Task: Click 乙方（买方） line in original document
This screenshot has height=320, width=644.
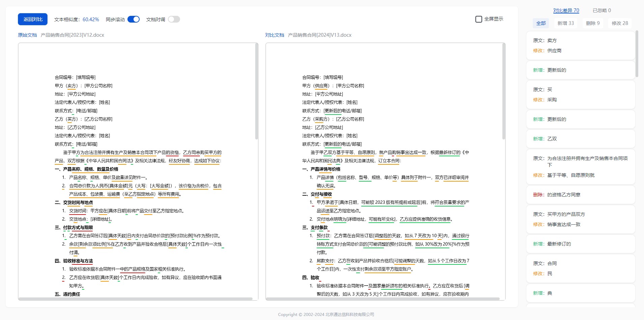Action: pyautogui.click(x=84, y=119)
